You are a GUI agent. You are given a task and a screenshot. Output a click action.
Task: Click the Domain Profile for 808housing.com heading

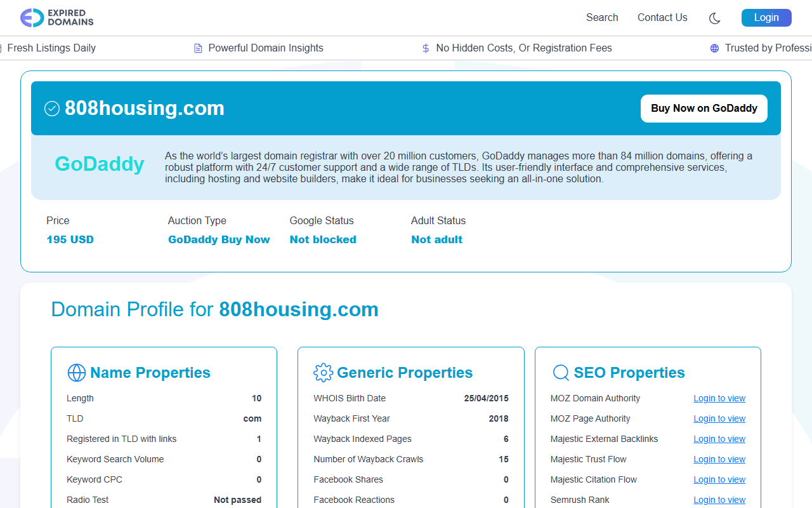(x=215, y=309)
